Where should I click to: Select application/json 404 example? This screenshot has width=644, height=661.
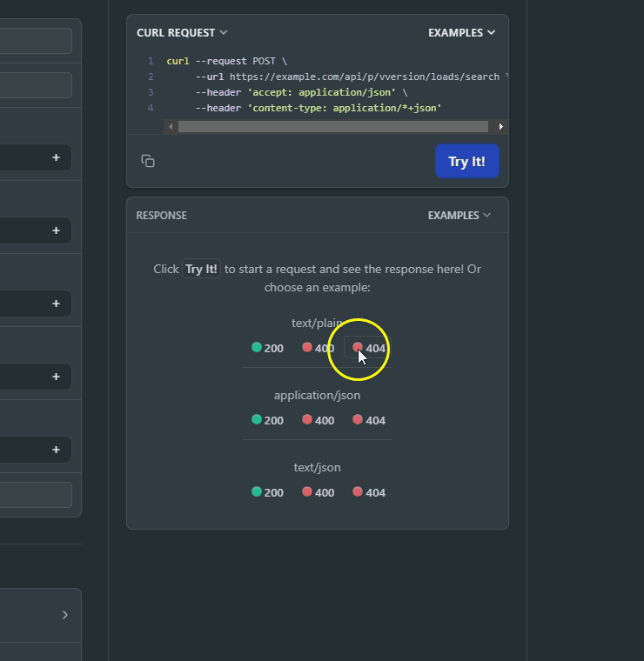pos(369,420)
